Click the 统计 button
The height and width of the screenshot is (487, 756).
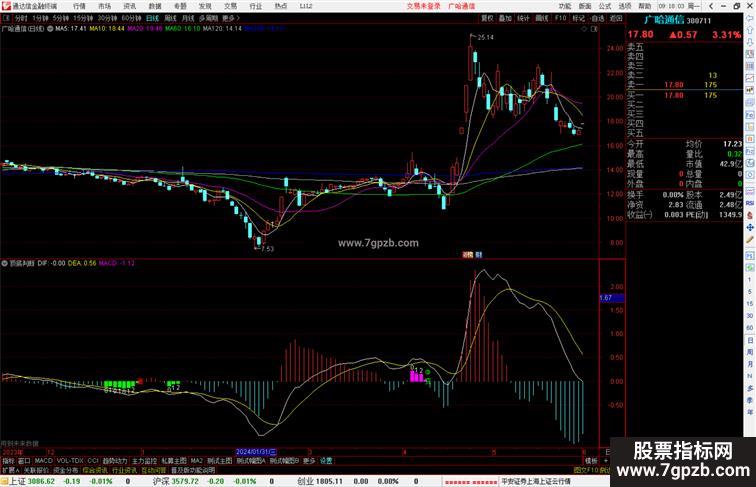(x=524, y=18)
